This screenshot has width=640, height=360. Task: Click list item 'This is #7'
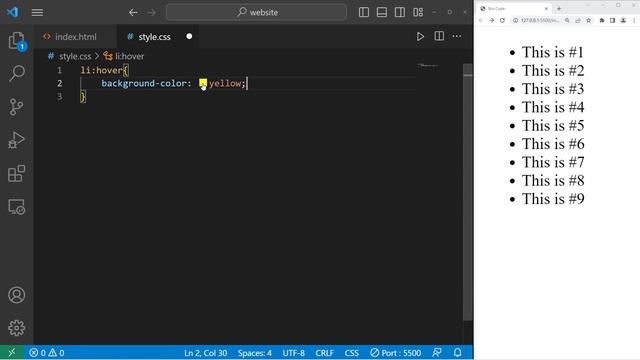tap(553, 162)
